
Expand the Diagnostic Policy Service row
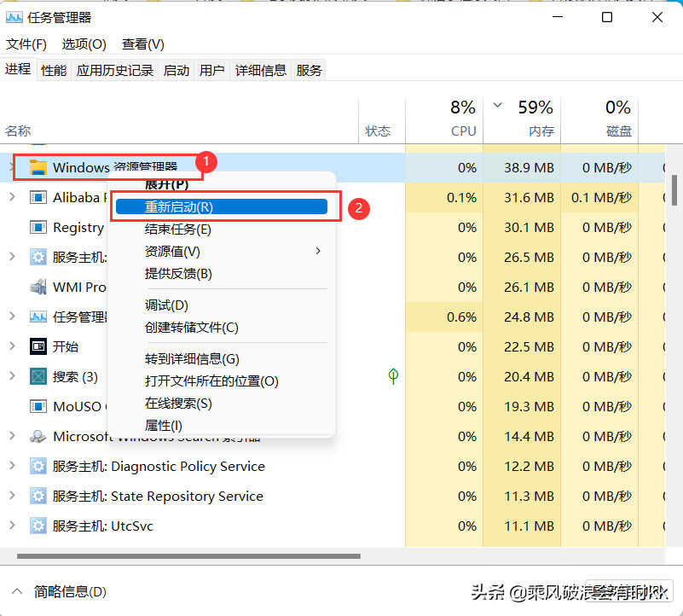12,466
